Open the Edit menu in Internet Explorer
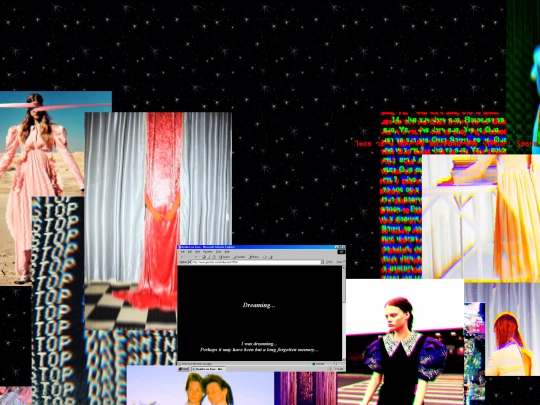 pyautogui.click(x=190, y=252)
